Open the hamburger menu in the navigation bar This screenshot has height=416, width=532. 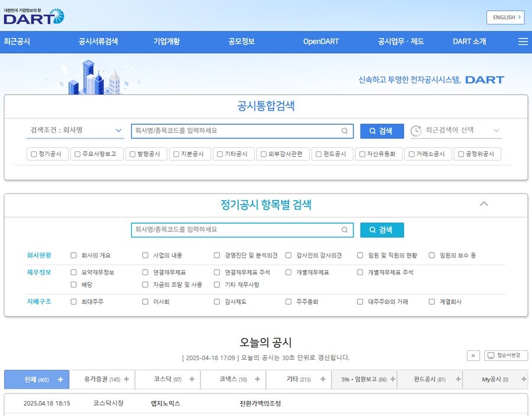click(523, 41)
